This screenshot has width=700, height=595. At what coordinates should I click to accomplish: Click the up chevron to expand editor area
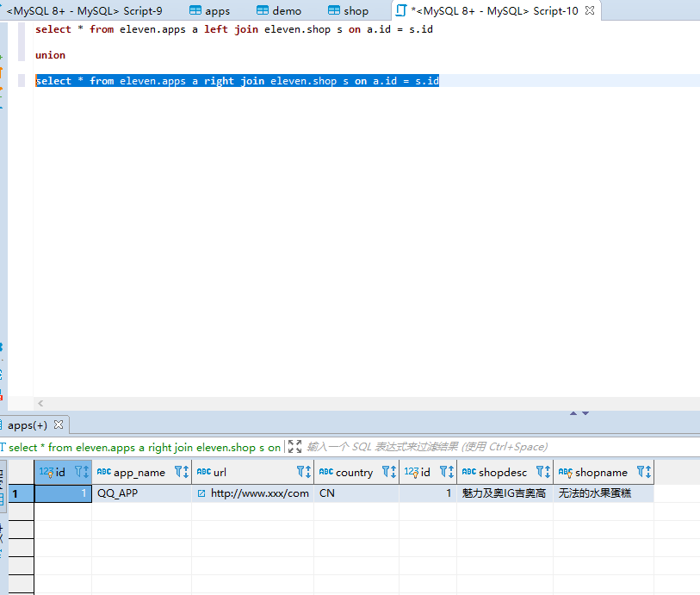point(574,412)
